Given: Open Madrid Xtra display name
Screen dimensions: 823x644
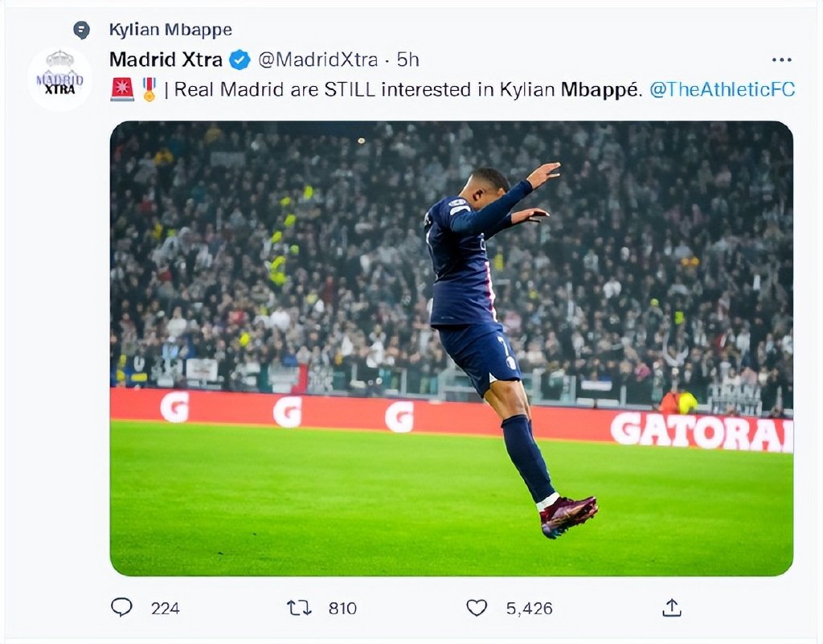Looking at the screenshot, I should click(166, 59).
